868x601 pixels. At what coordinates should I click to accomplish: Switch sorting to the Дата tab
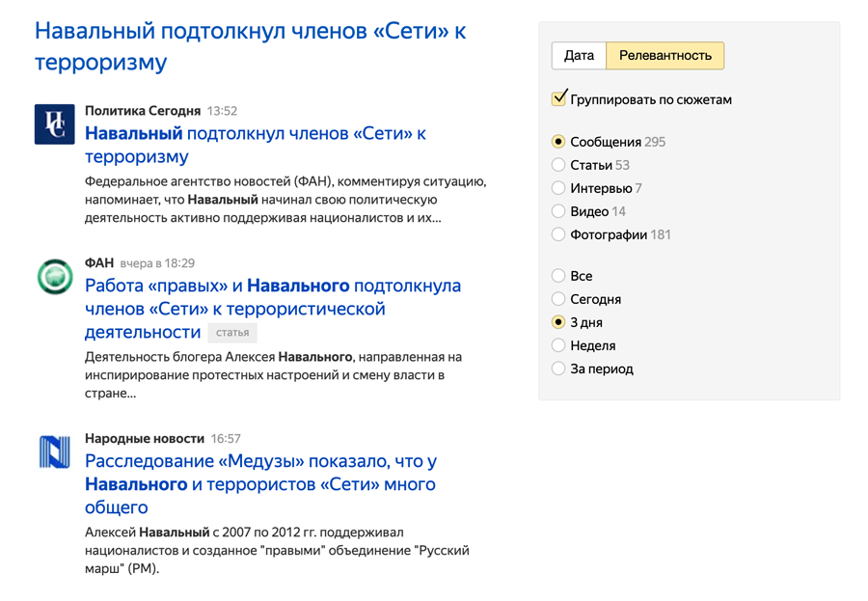[579, 56]
